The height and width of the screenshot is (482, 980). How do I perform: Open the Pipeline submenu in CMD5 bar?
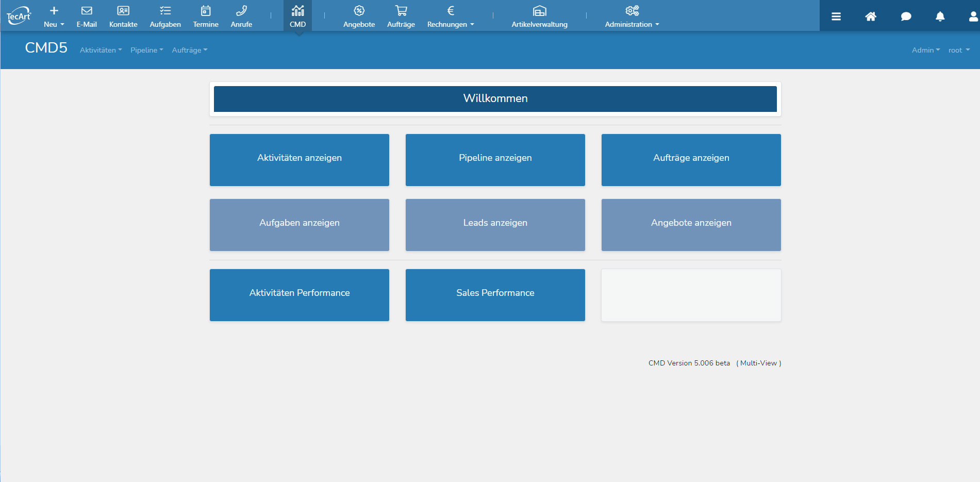146,50
